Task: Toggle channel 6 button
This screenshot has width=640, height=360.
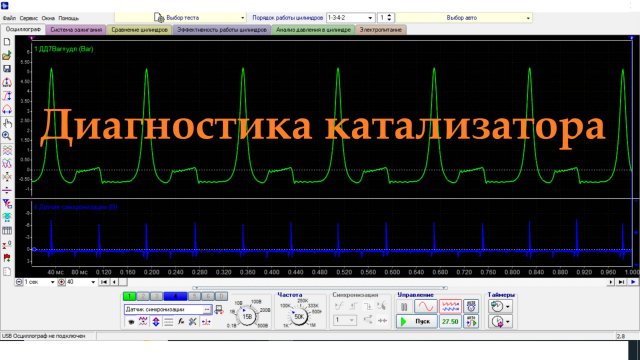Action: (208, 296)
